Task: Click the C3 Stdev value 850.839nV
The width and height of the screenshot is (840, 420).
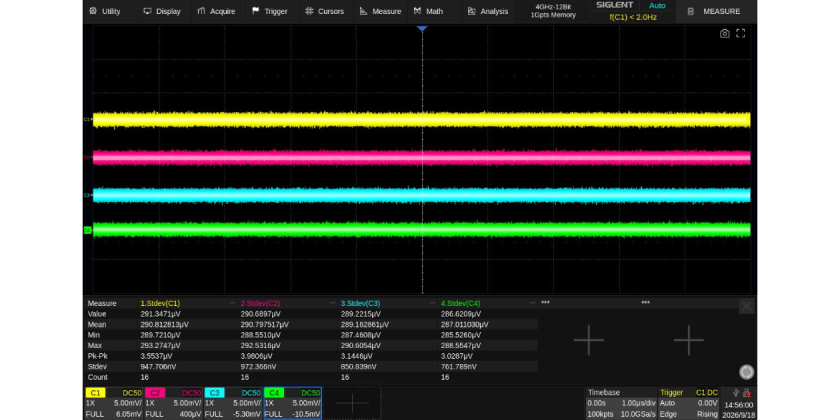Action: pyautogui.click(x=360, y=367)
